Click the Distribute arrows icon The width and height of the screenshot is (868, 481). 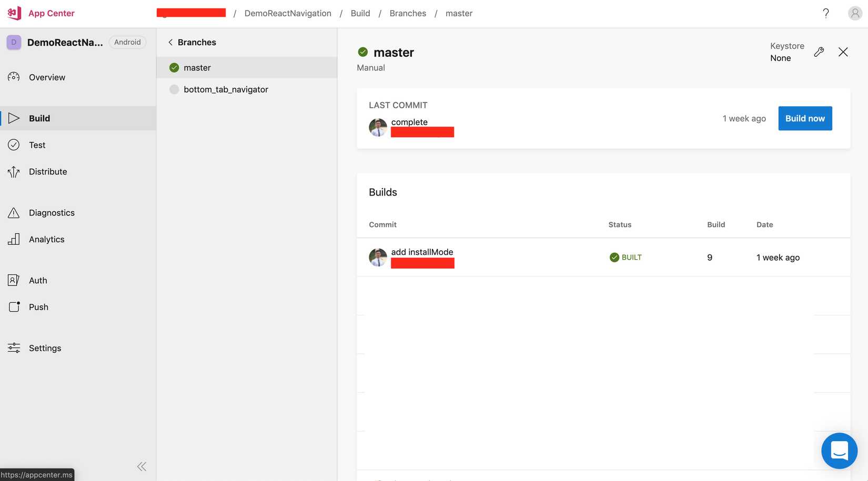(x=14, y=172)
